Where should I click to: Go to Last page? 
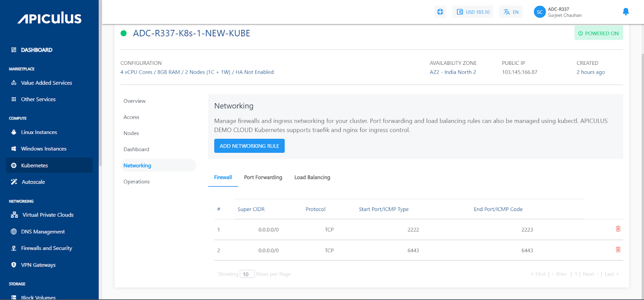(612, 274)
